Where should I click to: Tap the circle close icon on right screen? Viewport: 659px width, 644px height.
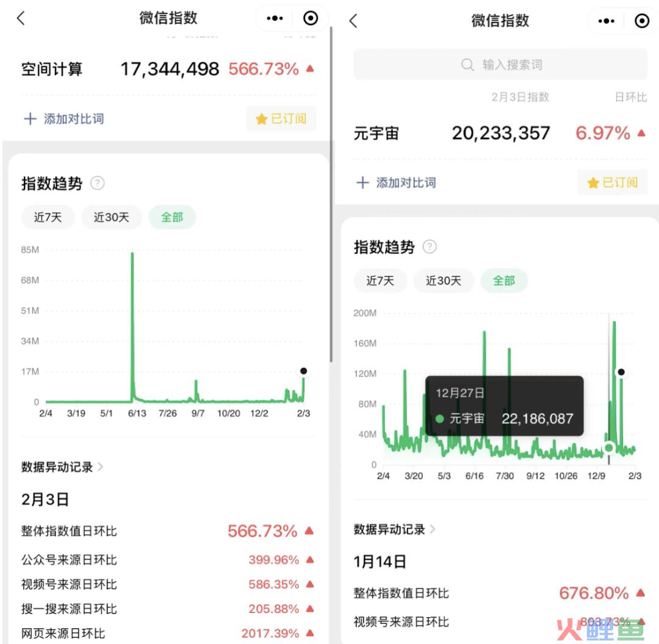[642, 21]
